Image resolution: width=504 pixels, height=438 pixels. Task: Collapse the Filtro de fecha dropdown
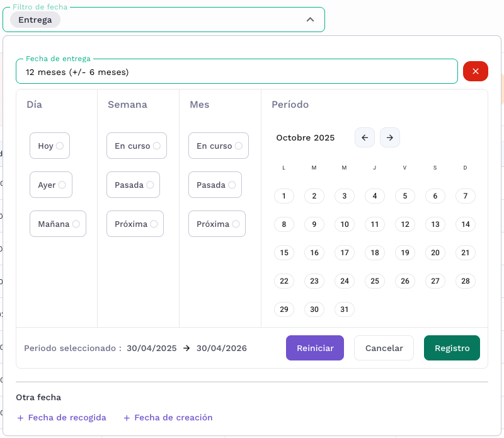310,20
